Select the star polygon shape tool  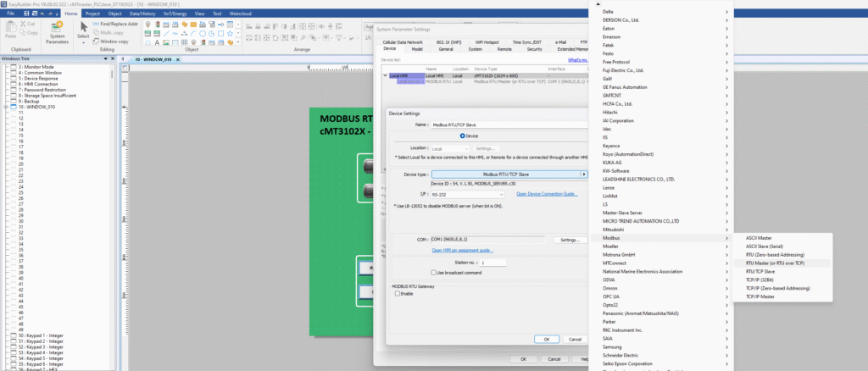pos(231,33)
